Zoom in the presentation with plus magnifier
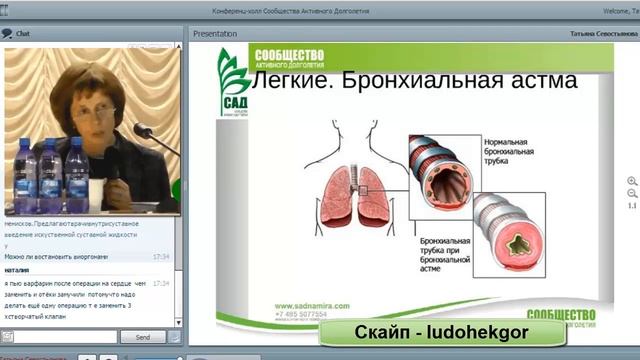Screen dimensions: 640x360 (632, 181)
